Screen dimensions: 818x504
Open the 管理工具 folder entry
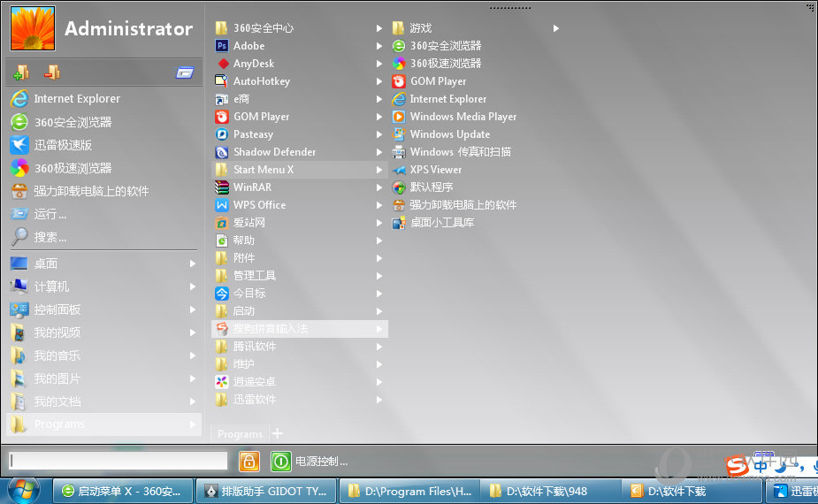[x=300, y=276]
